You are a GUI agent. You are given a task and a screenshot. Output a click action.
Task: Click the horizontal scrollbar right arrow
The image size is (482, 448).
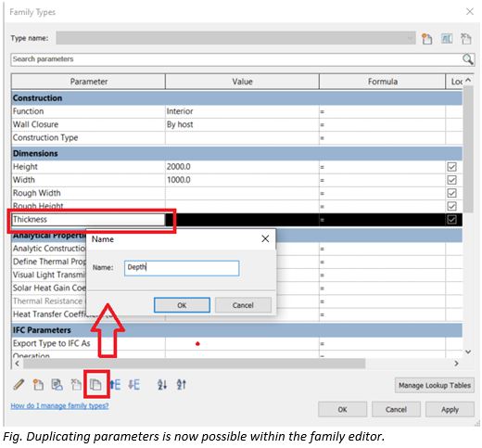click(456, 364)
